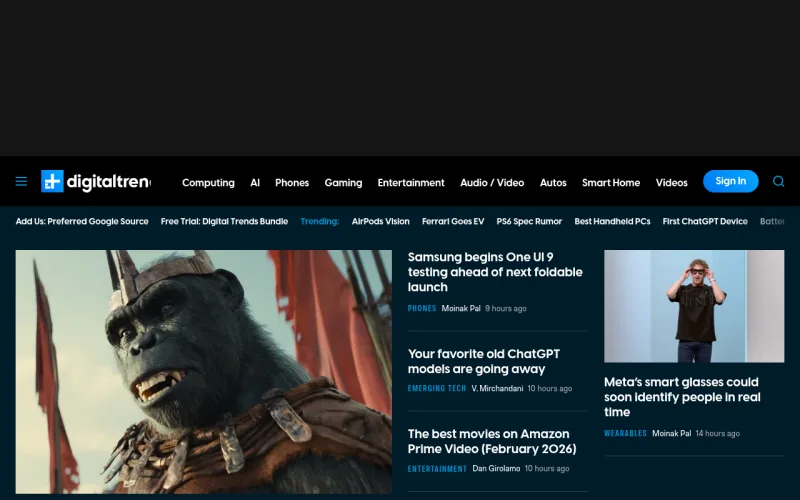
Task: Open Moinak Pal author link under Meta article
Action: click(671, 433)
